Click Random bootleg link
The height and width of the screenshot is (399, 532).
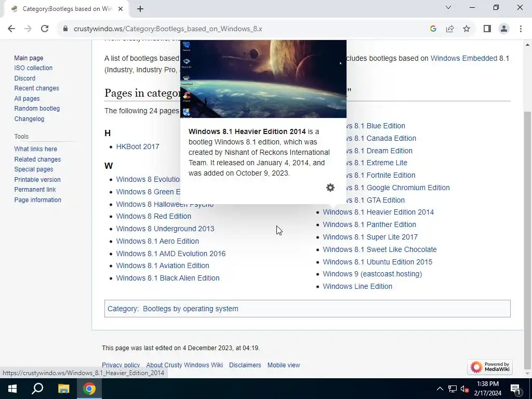tap(37, 109)
